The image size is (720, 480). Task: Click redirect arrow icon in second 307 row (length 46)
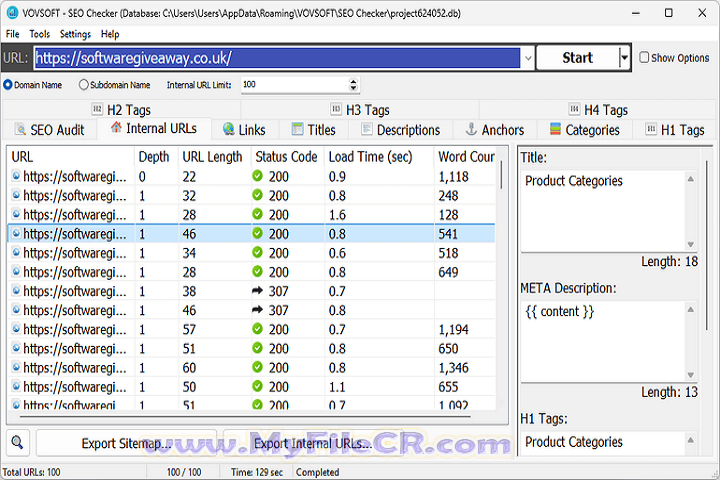point(257,310)
